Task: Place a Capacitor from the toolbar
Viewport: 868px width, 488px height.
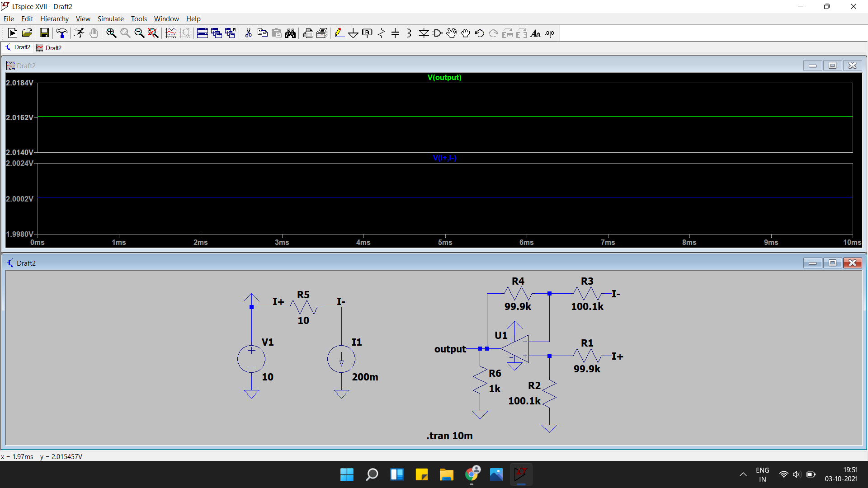Action: click(x=395, y=33)
